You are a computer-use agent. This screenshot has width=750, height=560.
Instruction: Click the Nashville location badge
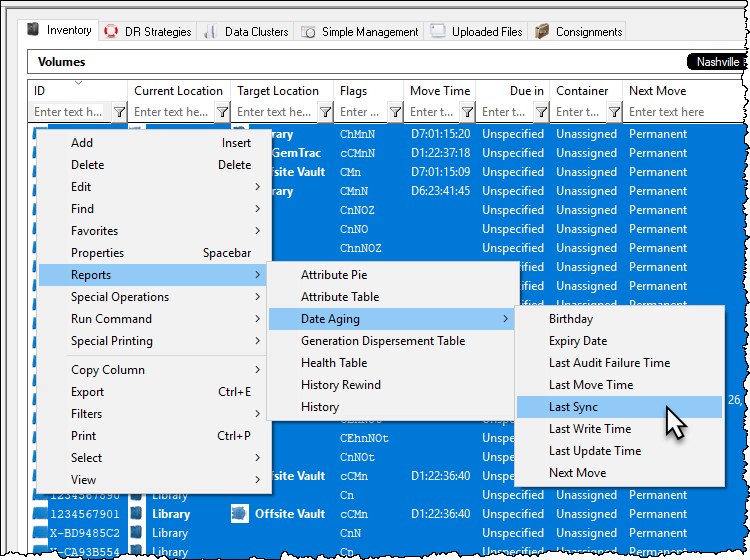coord(717,62)
